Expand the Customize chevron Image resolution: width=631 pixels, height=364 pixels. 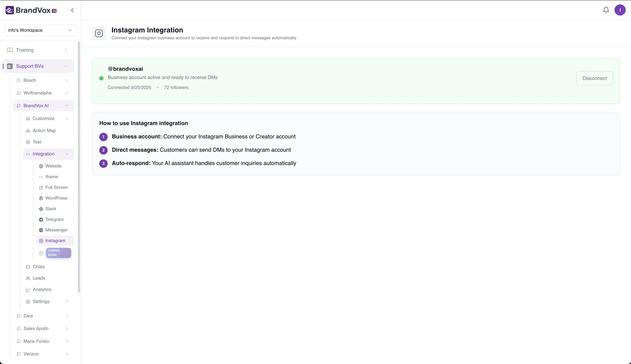click(x=67, y=118)
